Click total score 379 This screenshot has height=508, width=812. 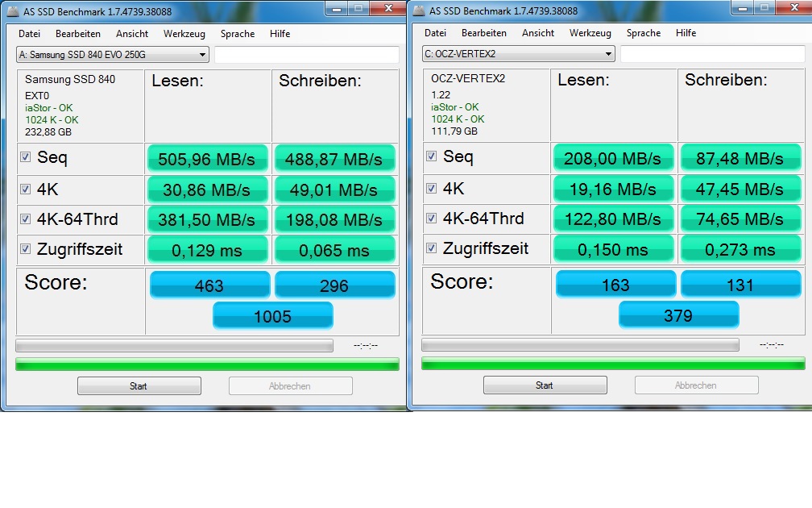click(x=679, y=315)
